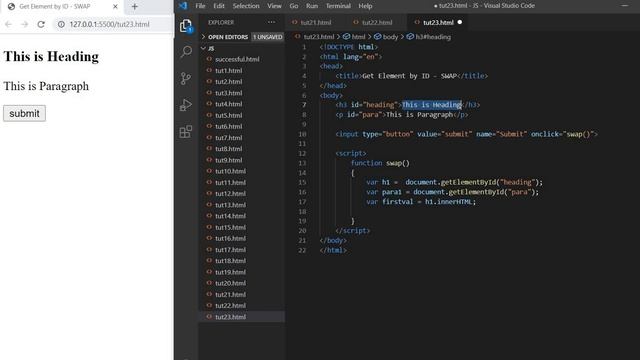This screenshot has width=640, height=360.
Task: Open the Explorer view in activity bar
Action: tap(186, 26)
